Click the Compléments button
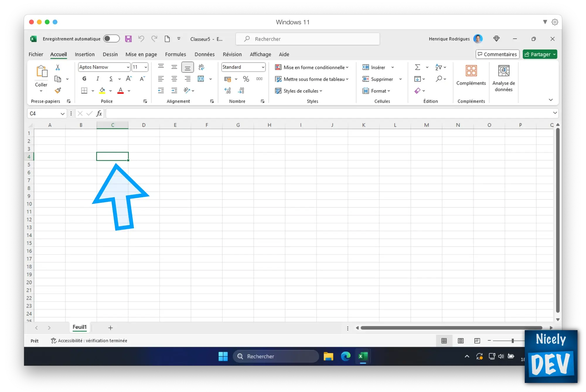 [471, 75]
